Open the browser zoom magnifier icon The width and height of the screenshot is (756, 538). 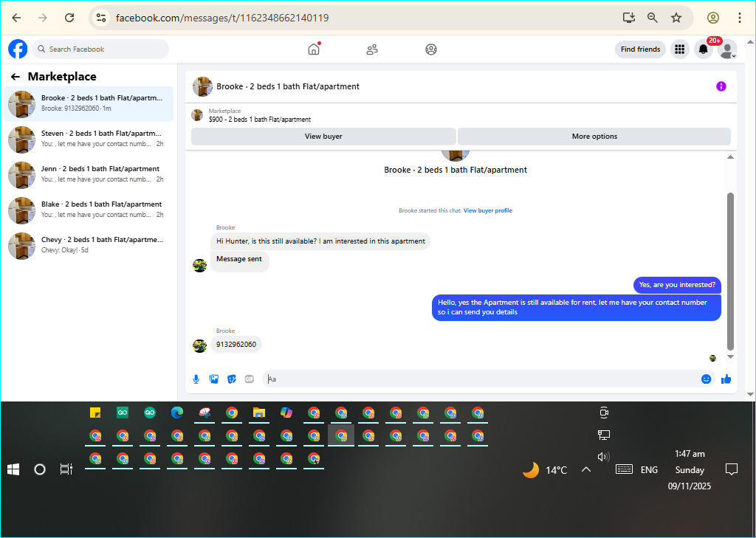click(x=653, y=18)
